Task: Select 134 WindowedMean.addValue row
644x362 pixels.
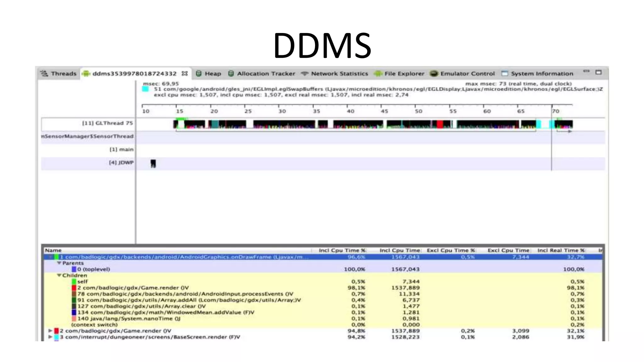Action: [323, 312]
